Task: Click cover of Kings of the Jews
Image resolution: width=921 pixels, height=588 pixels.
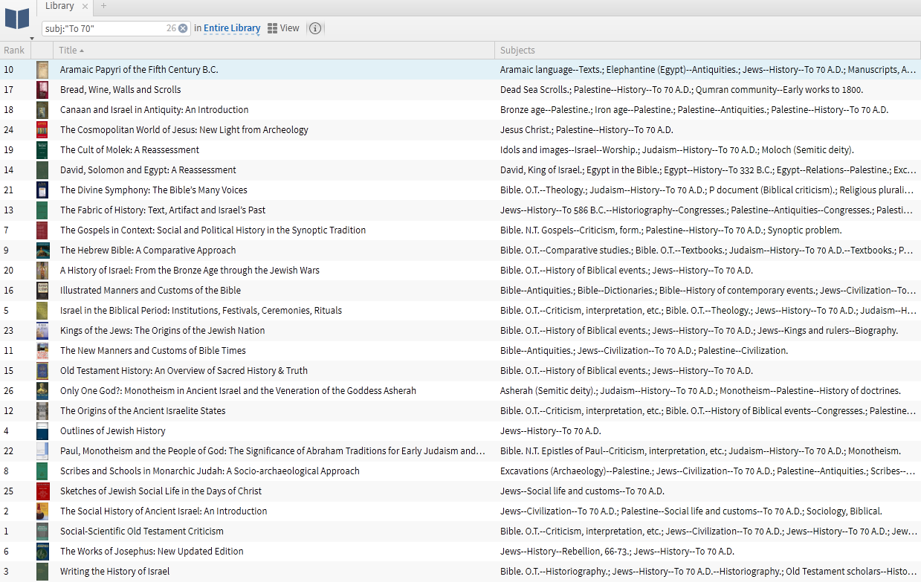Action: 42,331
